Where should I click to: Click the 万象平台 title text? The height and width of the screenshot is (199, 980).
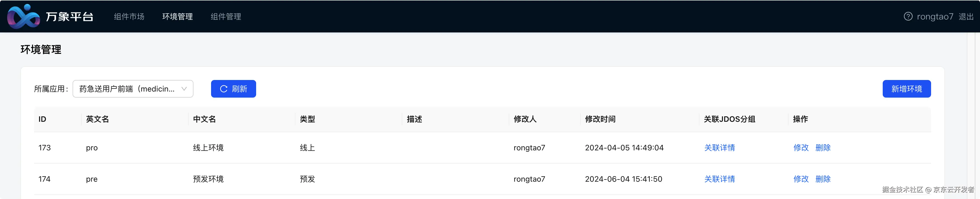[70, 17]
